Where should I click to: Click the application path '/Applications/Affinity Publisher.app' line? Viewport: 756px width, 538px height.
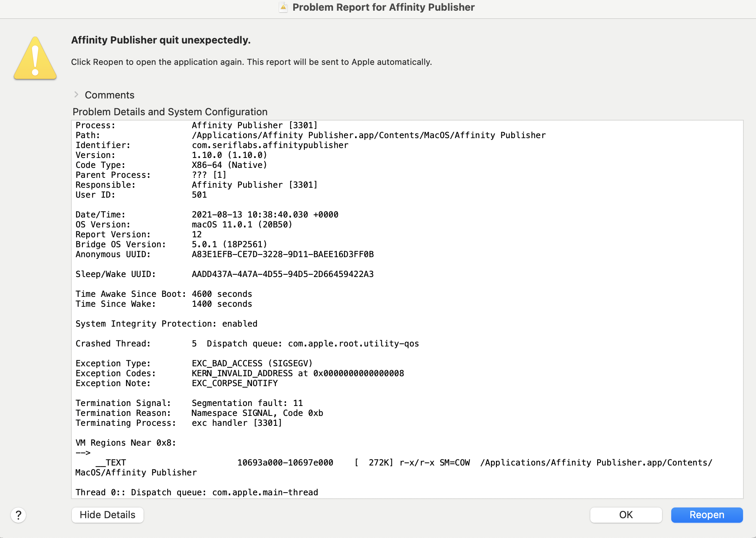(369, 135)
